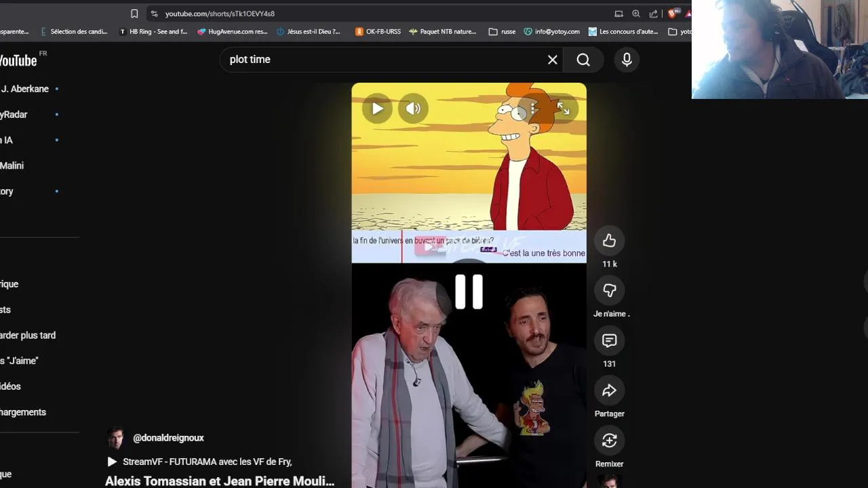Open zoom magnifier icon in address bar
Viewport: 868px width, 488px height.
pyautogui.click(x=636, y=14)
